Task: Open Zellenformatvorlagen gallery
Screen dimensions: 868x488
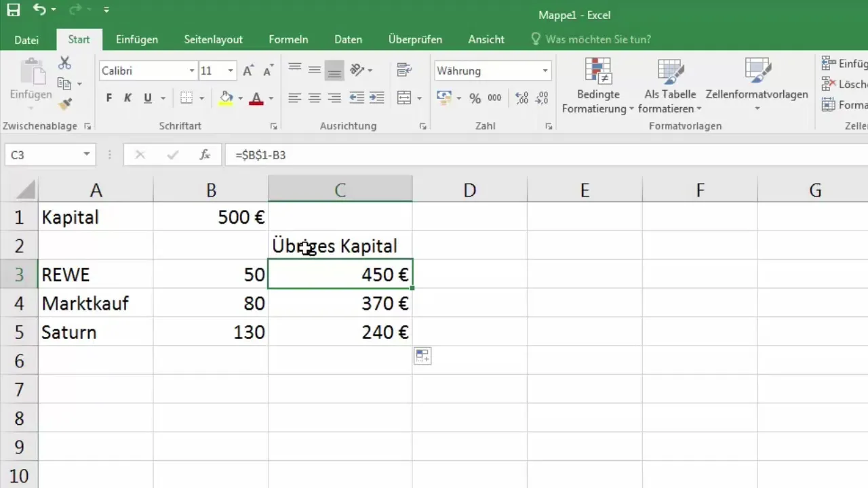Action: click(757, 85)
